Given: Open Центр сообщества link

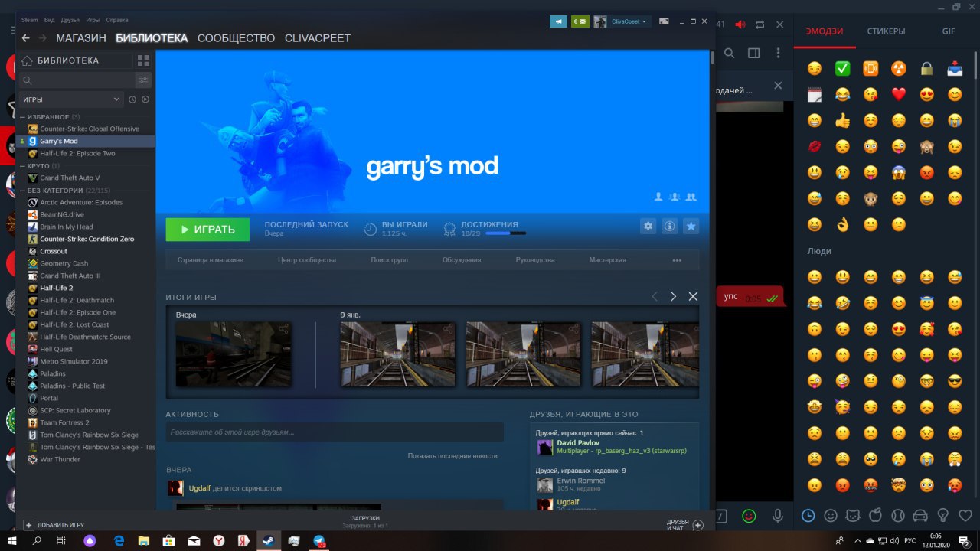Looking at the screenshot, I should [307, 260].
